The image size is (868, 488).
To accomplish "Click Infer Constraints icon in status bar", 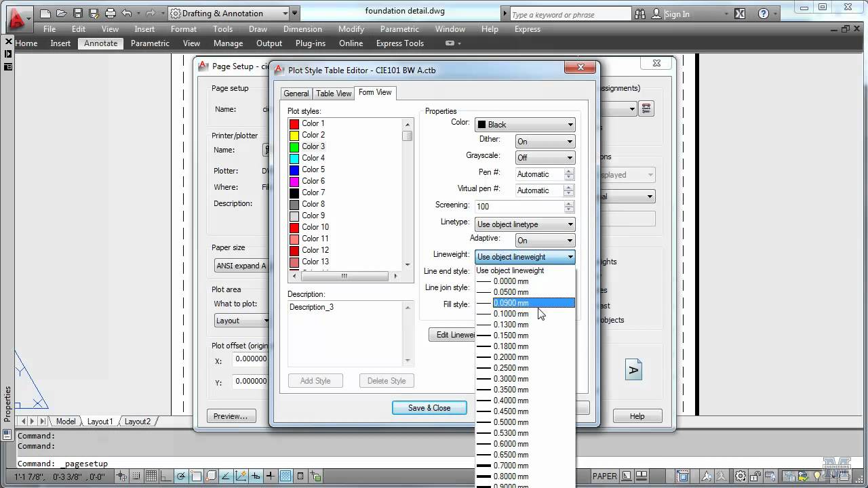I will point(121,476).
